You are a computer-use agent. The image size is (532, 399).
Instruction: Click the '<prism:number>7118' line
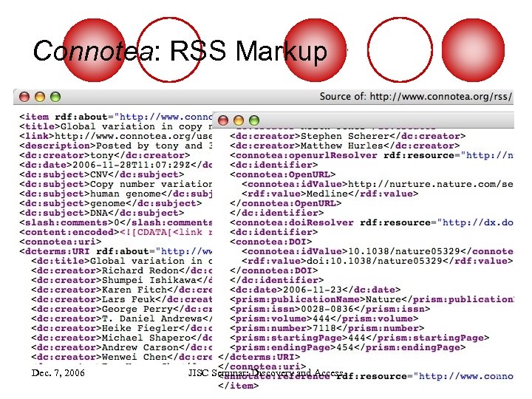tap(327, 328)
